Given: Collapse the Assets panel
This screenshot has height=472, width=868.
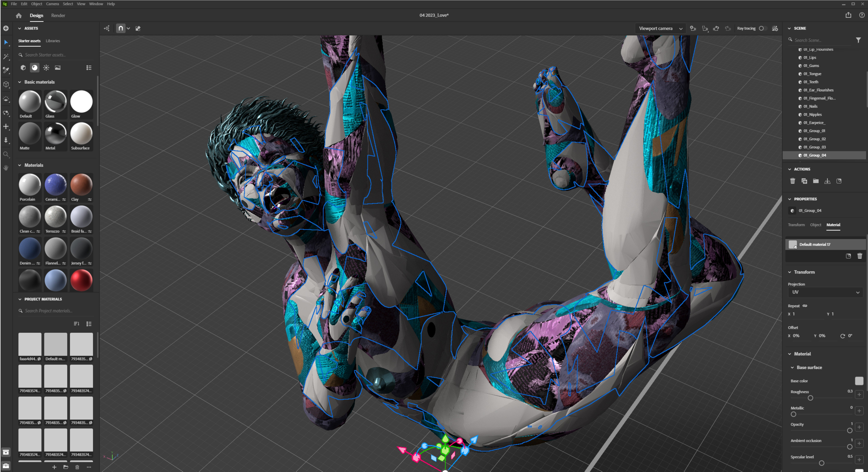Looking at the screenshot, I should [x=19, y=28].
